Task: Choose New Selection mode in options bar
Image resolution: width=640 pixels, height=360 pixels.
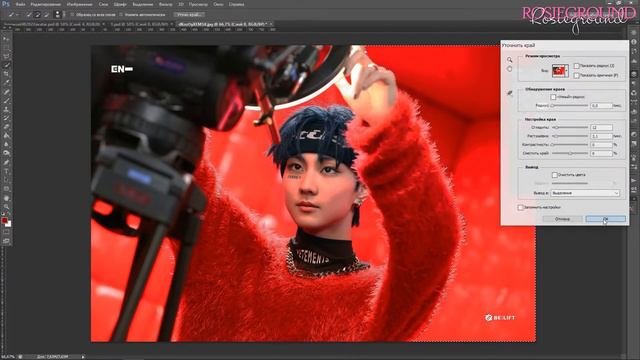Action: click(29, 14)
